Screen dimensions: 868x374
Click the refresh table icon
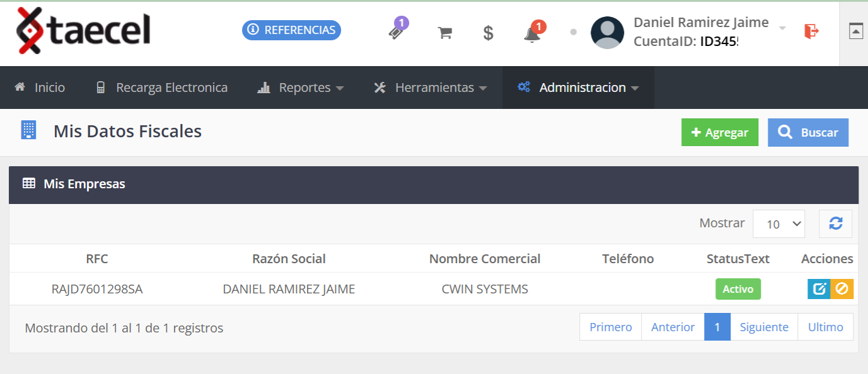[835, 224]
